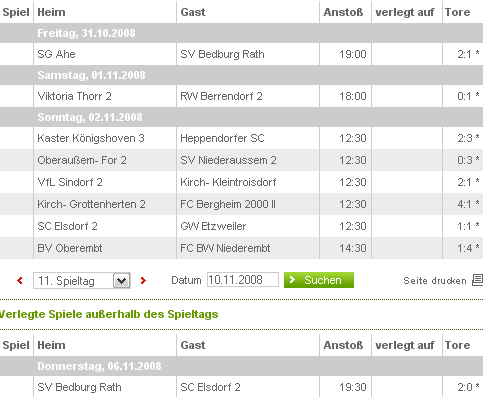483x397 pixels.
Task: Open the 11. Spieltag dropdown arrow
Action: point(121,281)
